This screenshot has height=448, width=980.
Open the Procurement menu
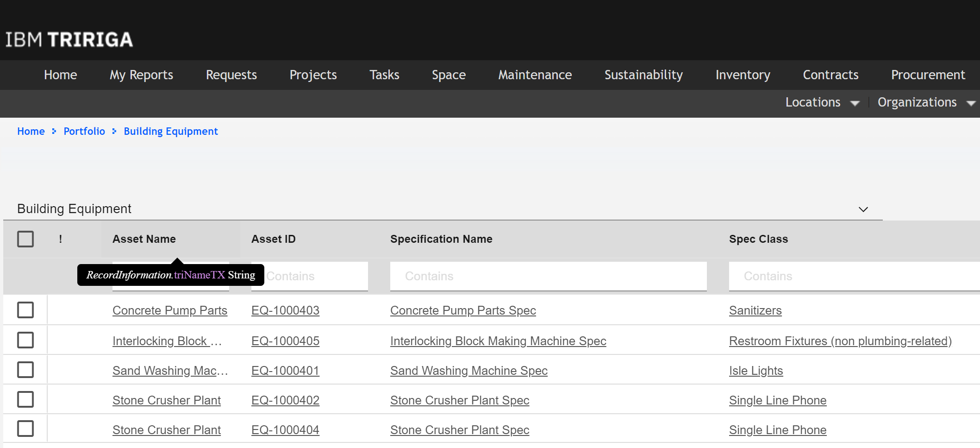pos(928,75)
